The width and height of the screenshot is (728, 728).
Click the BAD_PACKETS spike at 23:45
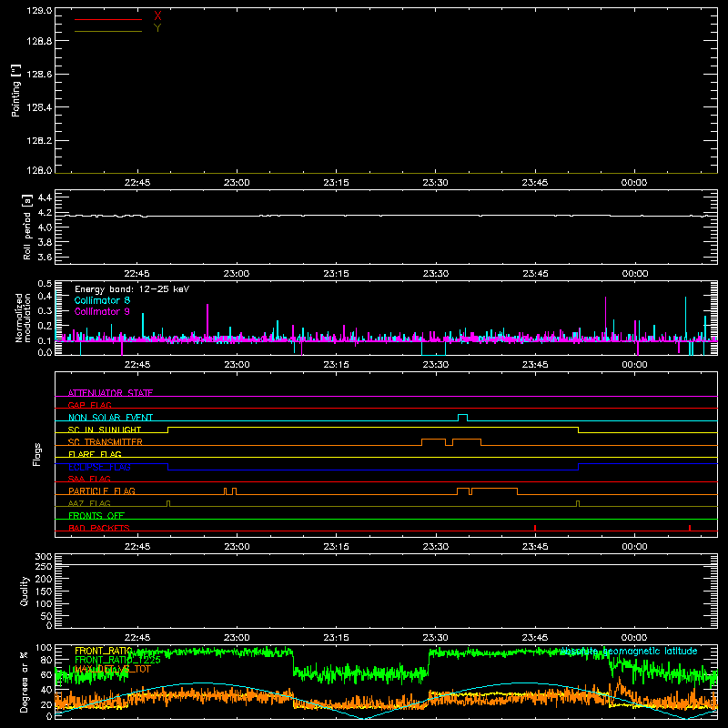tap(535, 528)
